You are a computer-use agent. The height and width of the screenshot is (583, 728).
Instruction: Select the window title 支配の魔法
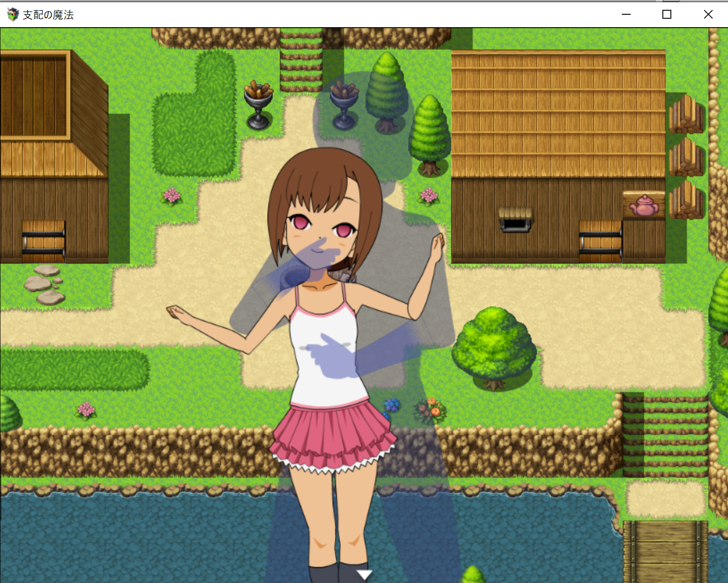[48, 15]
